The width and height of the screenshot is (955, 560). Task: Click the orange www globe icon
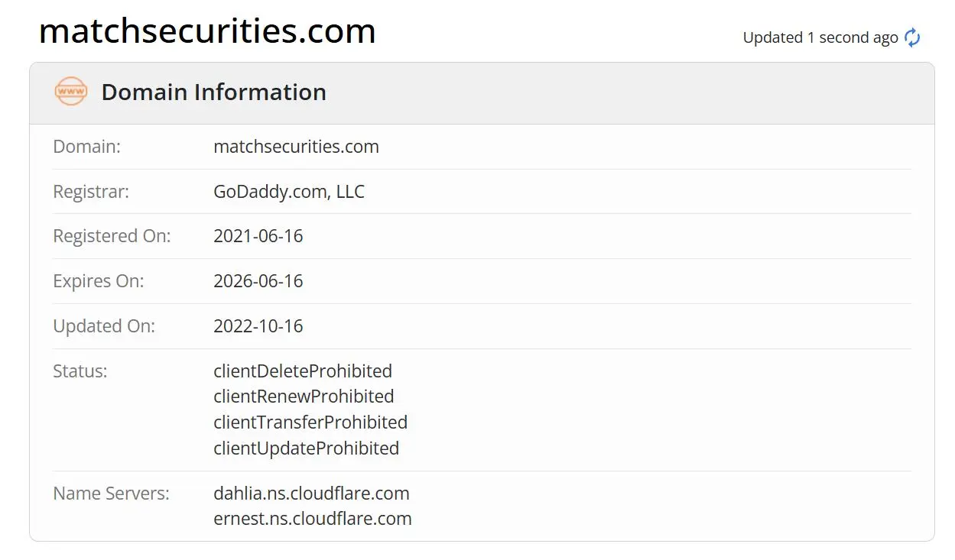(71, 92)
